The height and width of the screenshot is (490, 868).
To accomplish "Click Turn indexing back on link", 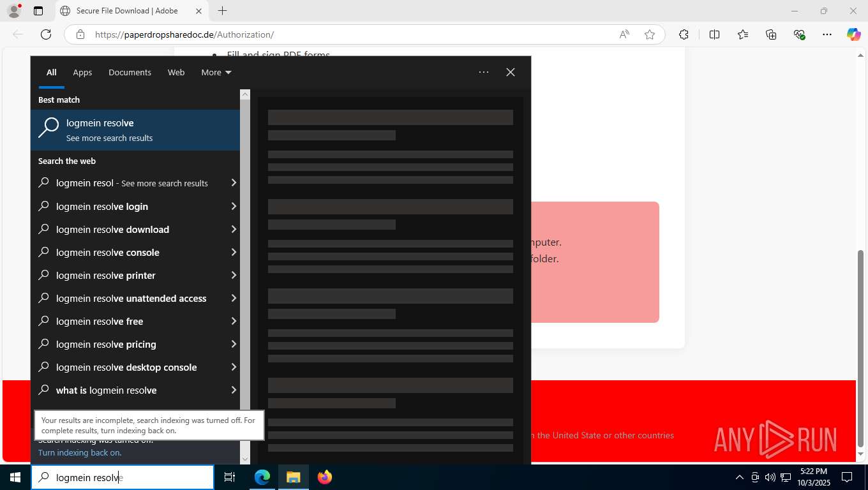I will click(x=80, y=452).
